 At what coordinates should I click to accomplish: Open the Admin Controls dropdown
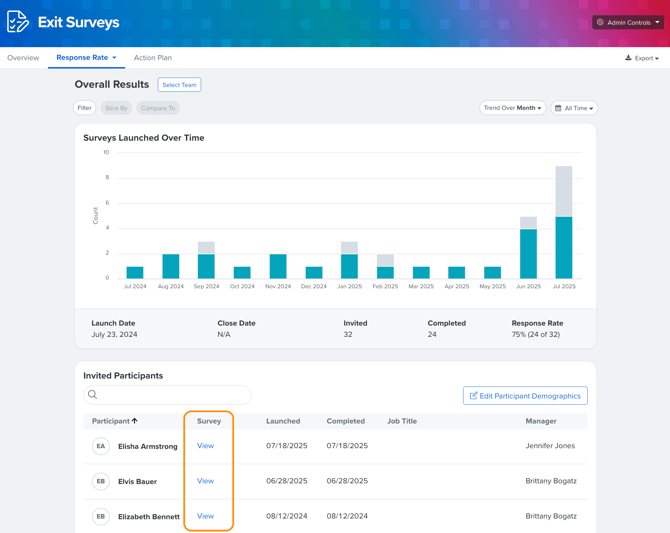pyautogui.click(x=628, y=22)
